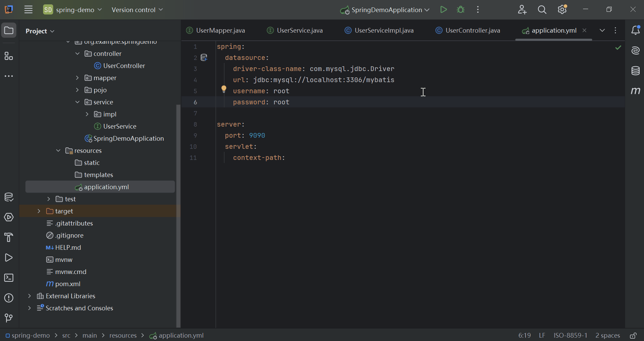The image size is (644, 341).
Task: Expand the impl package
Action: [x=87, y=114]
